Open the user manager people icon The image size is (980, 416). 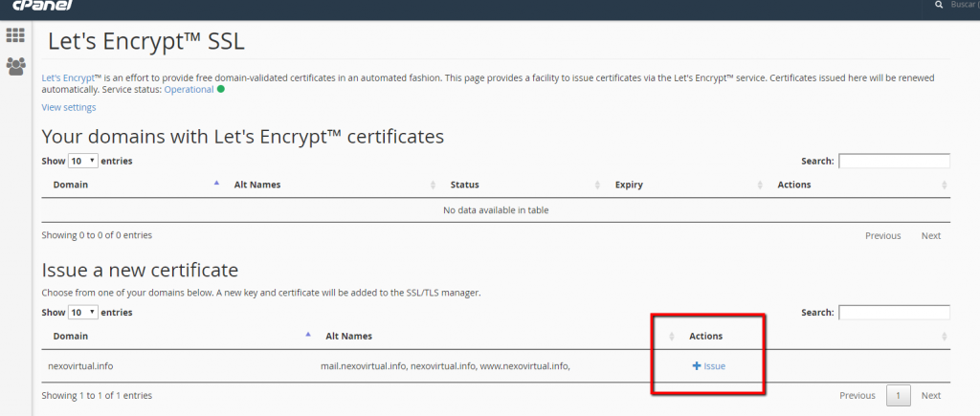coord(15,66)
